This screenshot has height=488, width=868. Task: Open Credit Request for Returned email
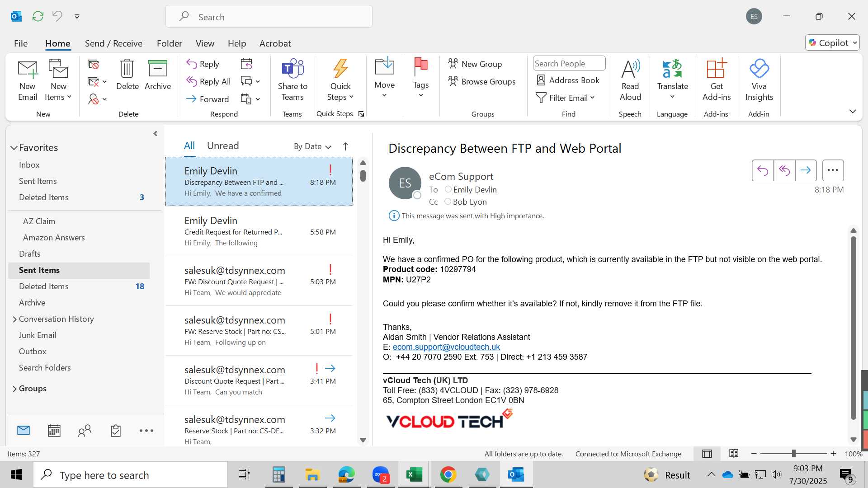pyautogui.click(x=259, y=231)
